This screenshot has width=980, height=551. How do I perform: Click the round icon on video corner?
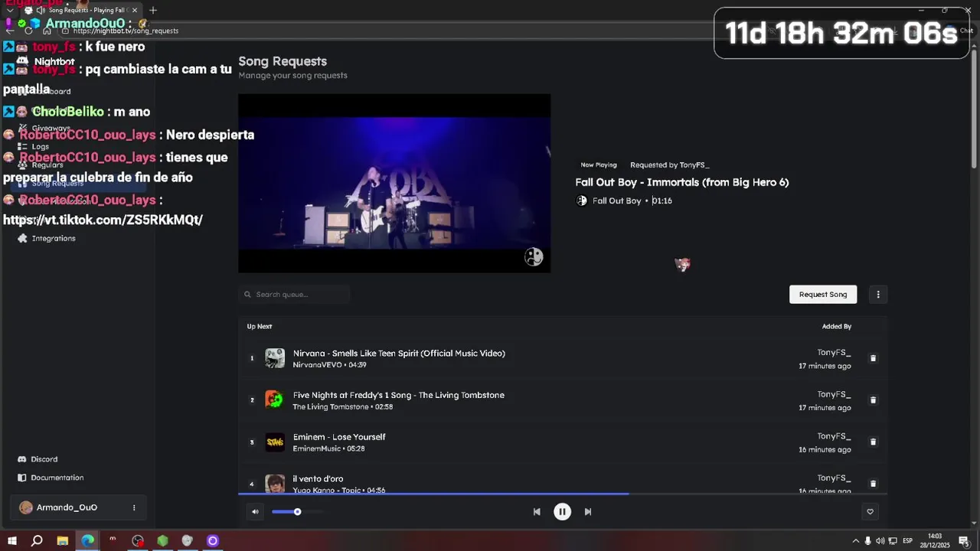tap(534, 257)
